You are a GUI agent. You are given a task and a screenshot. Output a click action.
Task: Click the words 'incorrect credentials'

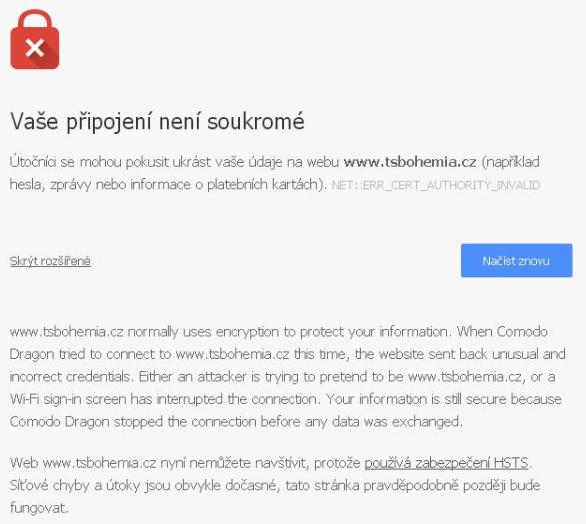tap(70, 377)
